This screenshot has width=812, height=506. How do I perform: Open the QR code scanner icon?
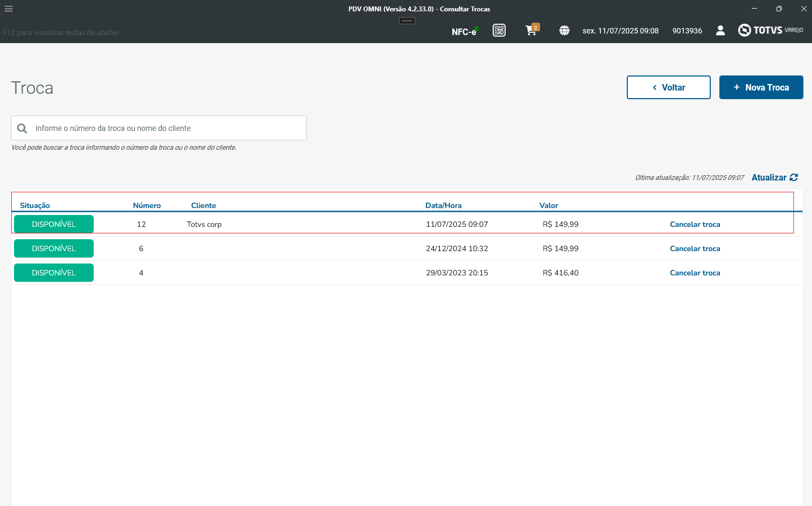click(499, 30)
